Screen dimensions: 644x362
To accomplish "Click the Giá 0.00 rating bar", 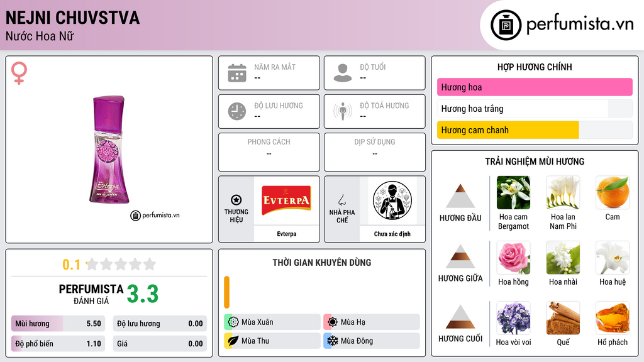I will (x=160, y=344).
